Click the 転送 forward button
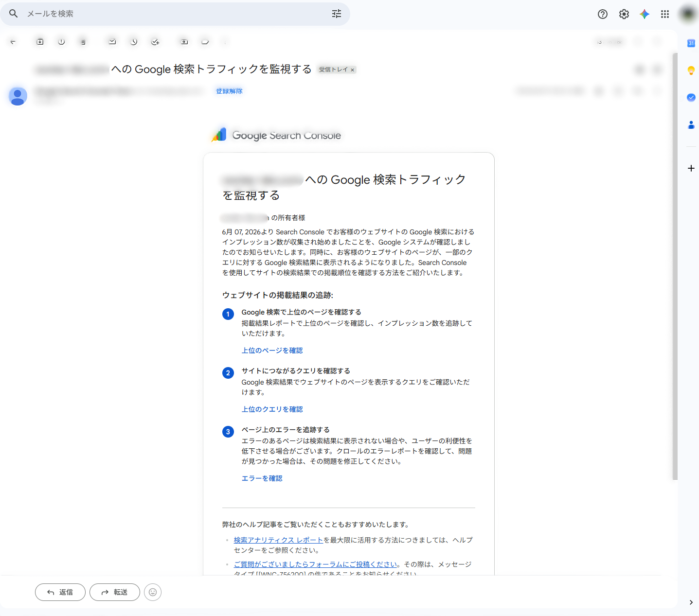699x616 pixels. tap(115, 592)
